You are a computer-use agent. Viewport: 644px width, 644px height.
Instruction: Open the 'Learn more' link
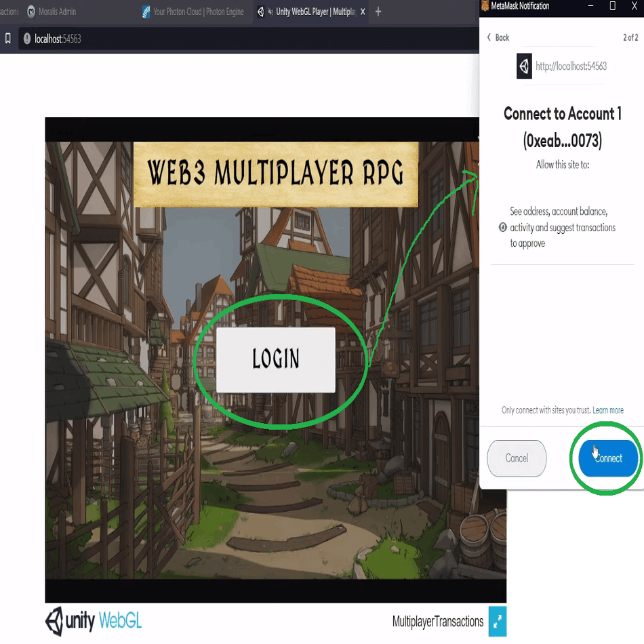pyautogui.click(x=608, y=409)
